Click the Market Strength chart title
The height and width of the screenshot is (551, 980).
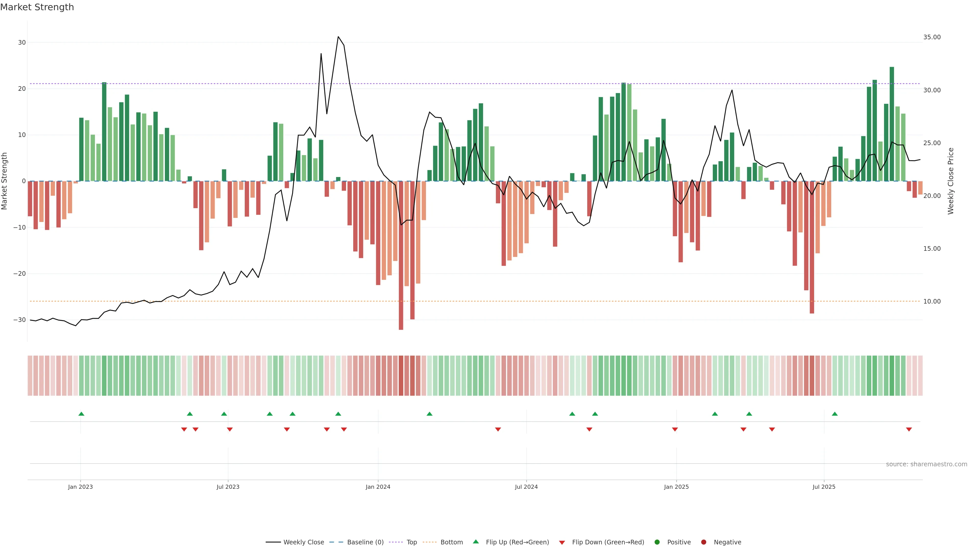(x=37, y=7)
